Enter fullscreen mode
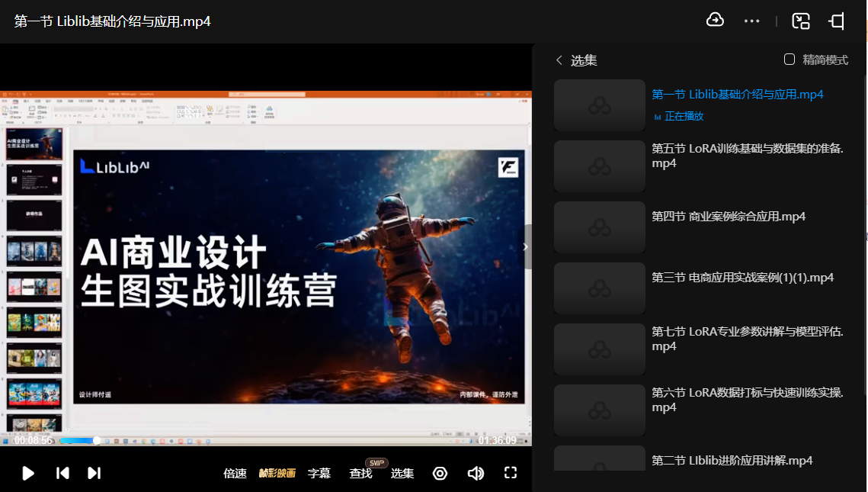The image size is (868, 492). 511,473
